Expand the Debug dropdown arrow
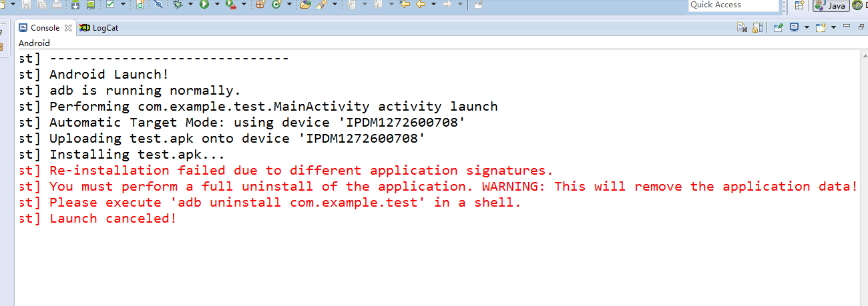 click(x=190, y=4)
